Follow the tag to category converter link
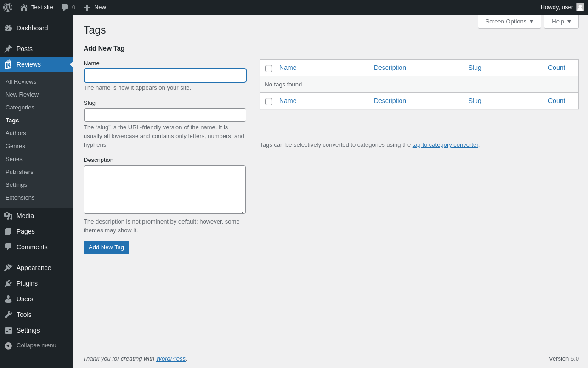 445,144
